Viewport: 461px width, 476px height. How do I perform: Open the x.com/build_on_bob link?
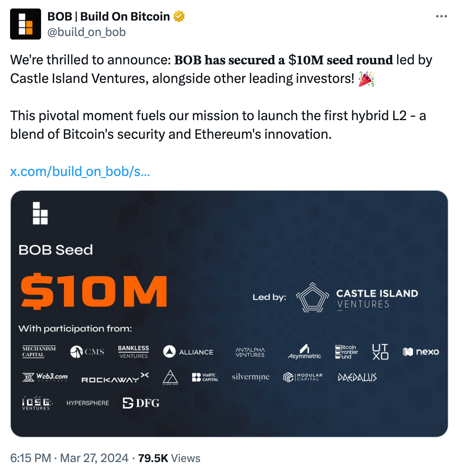(80, 171)
